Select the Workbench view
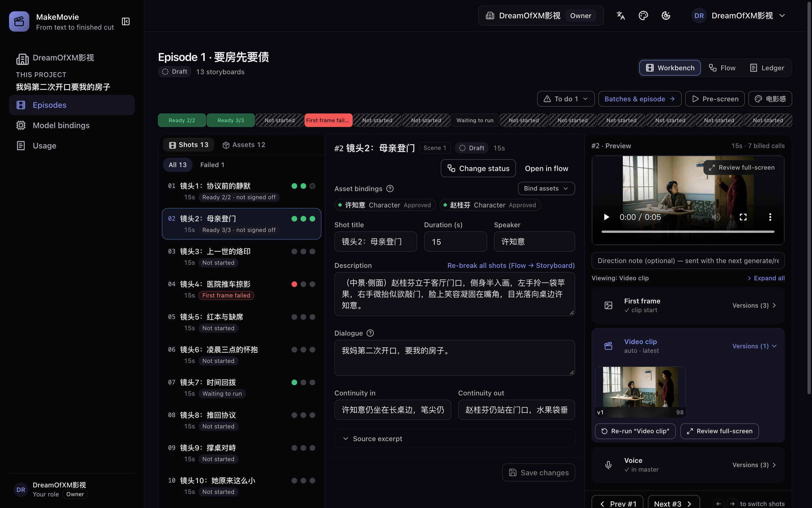 pyautogui.click(x=670, y=68)
